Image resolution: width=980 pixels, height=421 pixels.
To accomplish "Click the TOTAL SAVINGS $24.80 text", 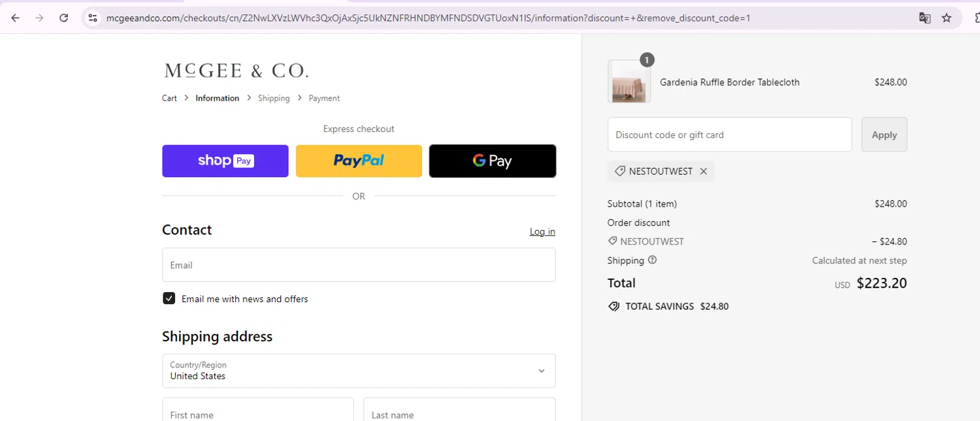I will pyautogui.click(x=677, y=306).
